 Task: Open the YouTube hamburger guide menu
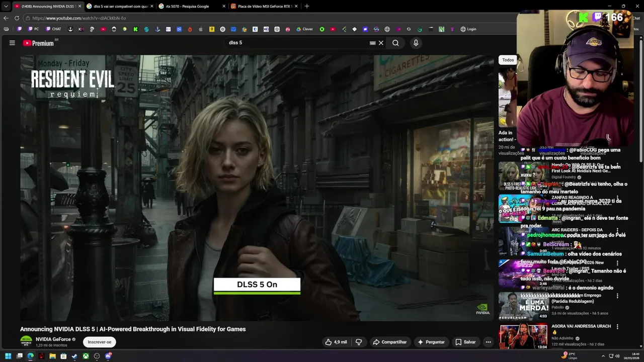pos(12,43)
